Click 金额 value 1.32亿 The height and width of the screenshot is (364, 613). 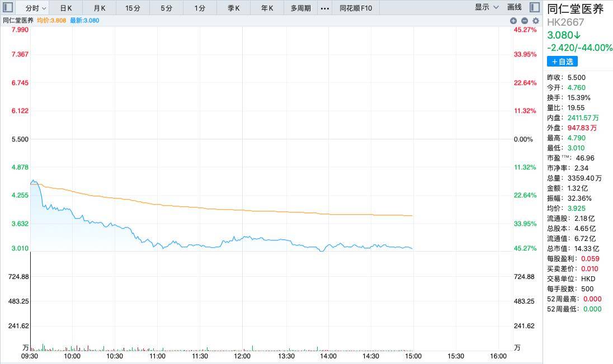coord(577,188)
